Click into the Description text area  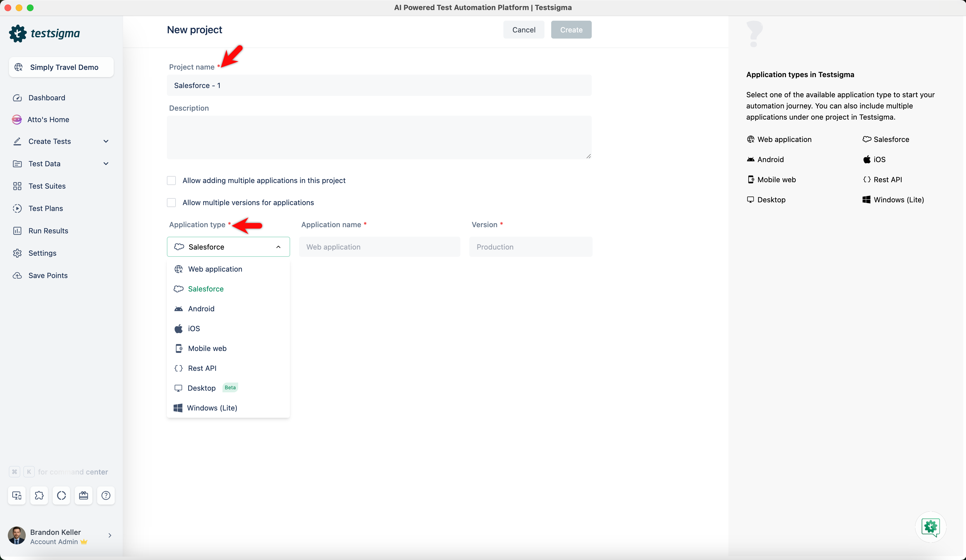click(x=379, y=137)
